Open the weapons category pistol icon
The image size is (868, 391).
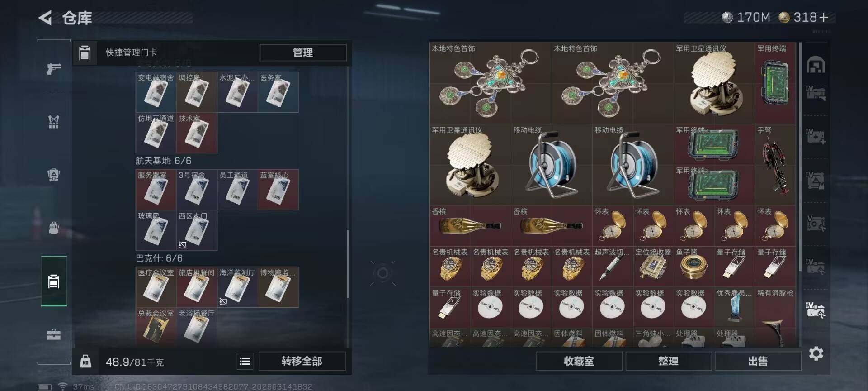(x=54, y=68)
